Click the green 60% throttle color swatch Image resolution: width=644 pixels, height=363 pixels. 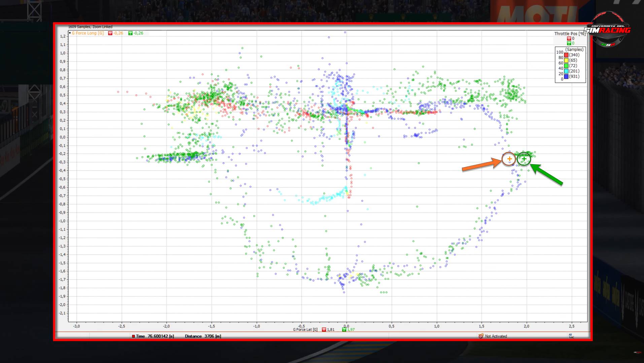[566, 66]
